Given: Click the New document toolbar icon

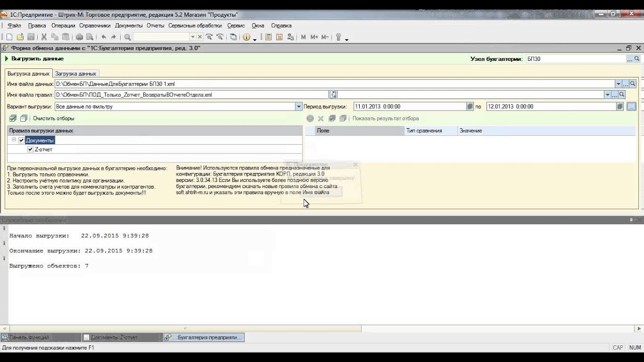Looking at the screenshot, I should tap(9, 37).
